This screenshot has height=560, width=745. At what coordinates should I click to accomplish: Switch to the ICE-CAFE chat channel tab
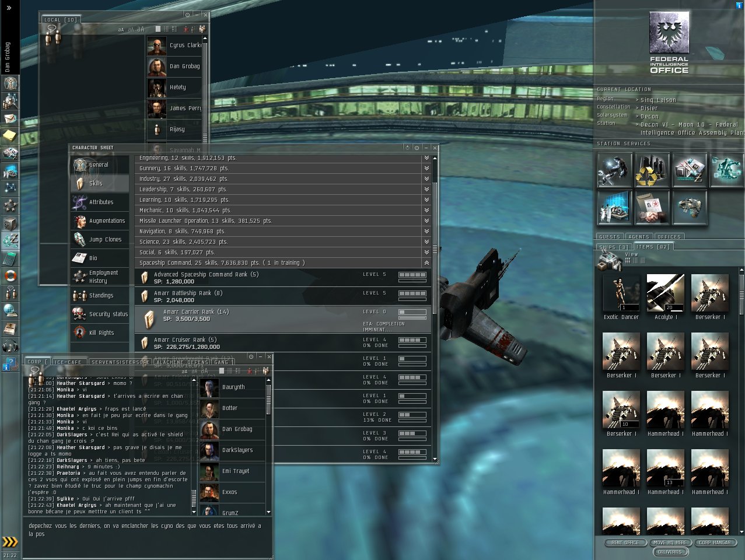pyautogui.click(x=68, y=362)
